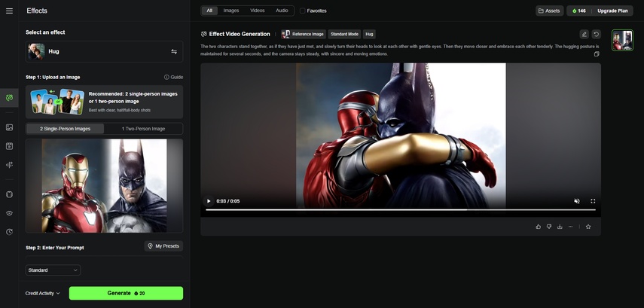Image resolution: width=644 pixels, height=308 pixels.
Task: Select the 1 Two-Person Image option
Action: tap(144, 129)
